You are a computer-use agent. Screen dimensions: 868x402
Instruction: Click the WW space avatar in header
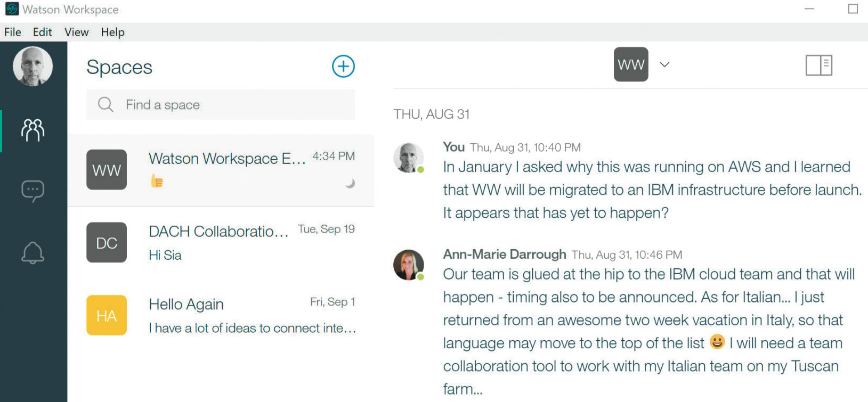[631, 64]
